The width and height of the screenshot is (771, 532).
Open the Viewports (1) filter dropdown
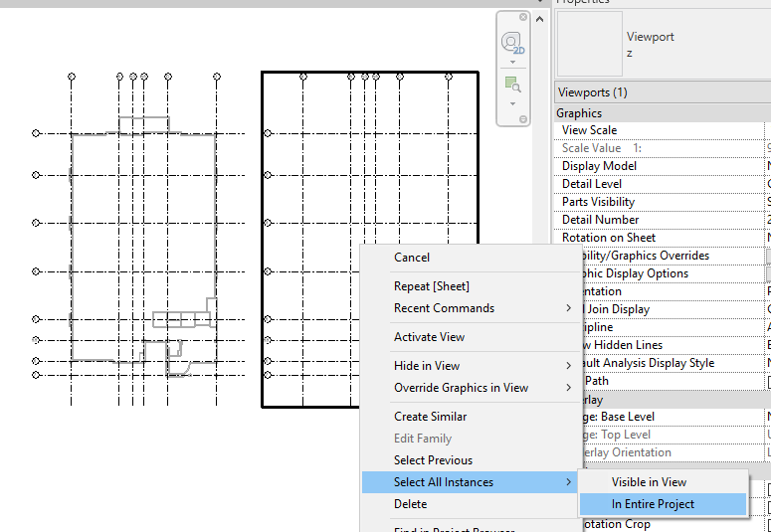click(x=663, y=92)
